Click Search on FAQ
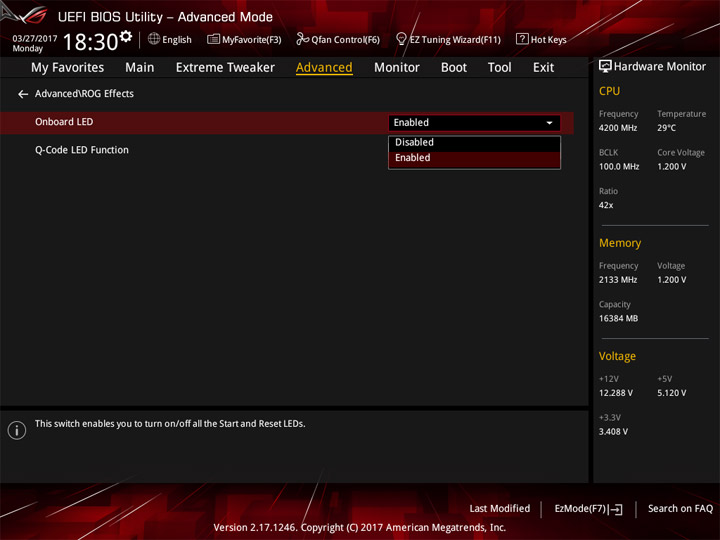 [680, 508]
